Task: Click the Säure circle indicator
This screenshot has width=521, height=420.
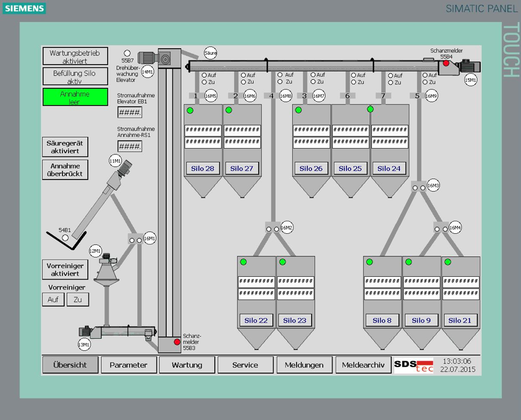Action: 210,53
